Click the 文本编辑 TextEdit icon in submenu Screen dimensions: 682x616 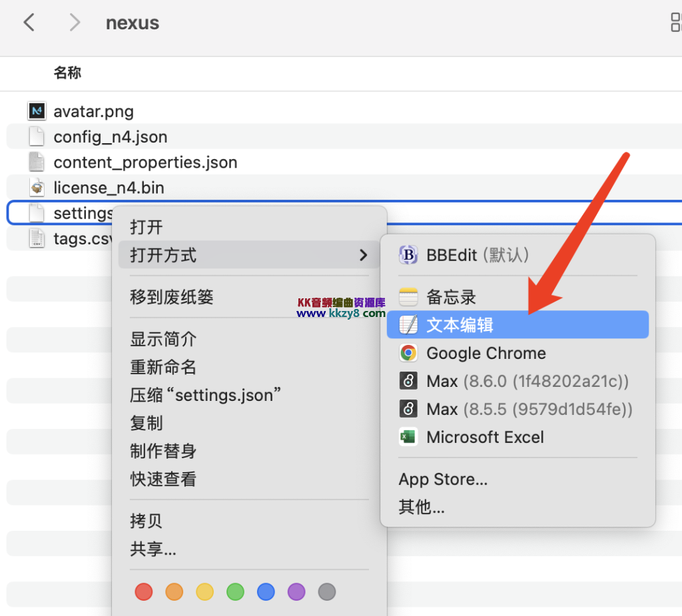coord(408,324)
